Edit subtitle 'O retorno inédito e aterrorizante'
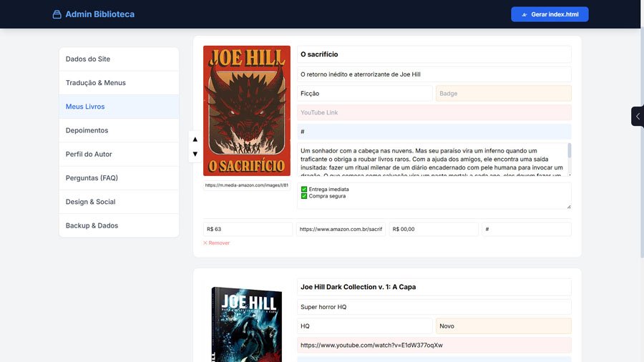Viewport: 644px width, 362px height. [434, 74]
